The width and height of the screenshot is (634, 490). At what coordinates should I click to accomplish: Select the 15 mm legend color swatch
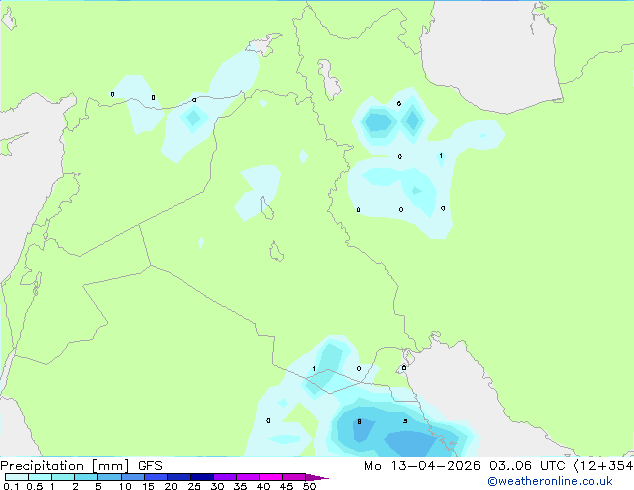click(155, 477)
